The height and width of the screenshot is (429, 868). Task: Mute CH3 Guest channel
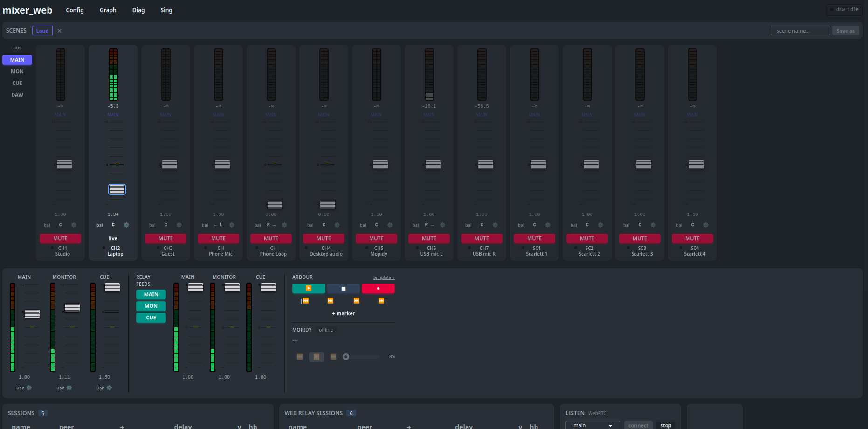165,238
